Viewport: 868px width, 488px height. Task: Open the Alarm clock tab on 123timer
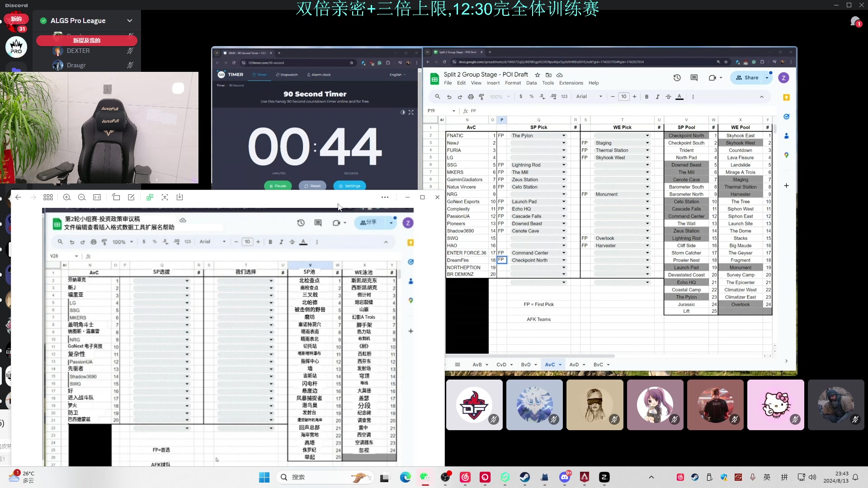pyautogui.click(x=319, y=75)
